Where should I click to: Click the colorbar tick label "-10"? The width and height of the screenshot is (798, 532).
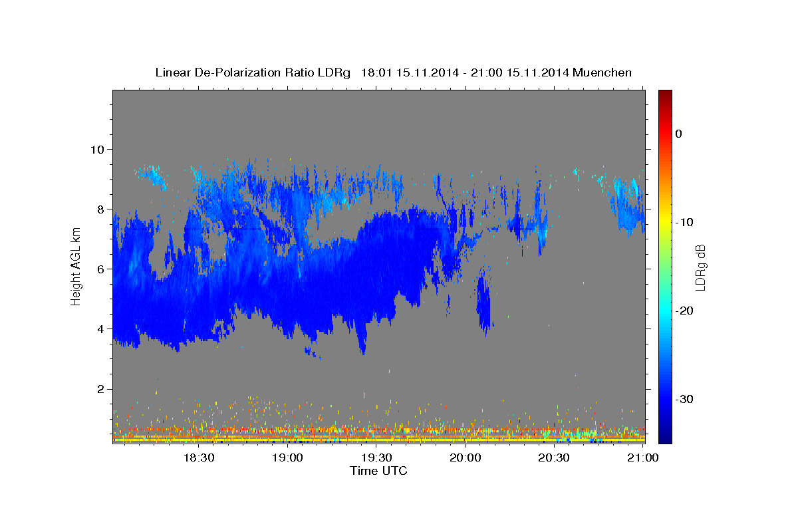pos(684,222)
